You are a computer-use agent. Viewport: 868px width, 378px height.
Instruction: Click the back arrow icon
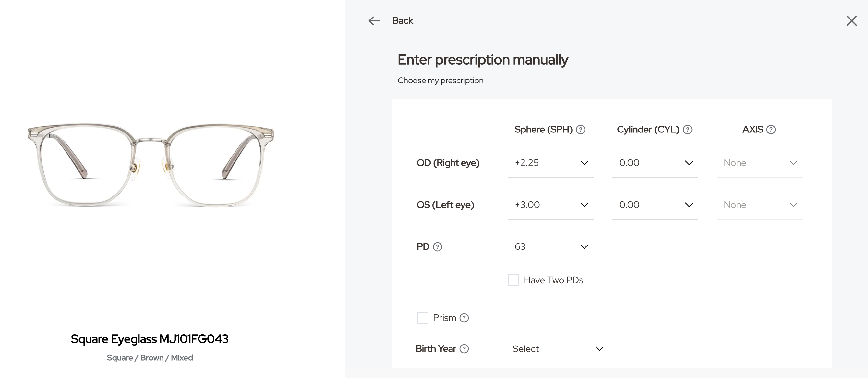coord(374,21)
